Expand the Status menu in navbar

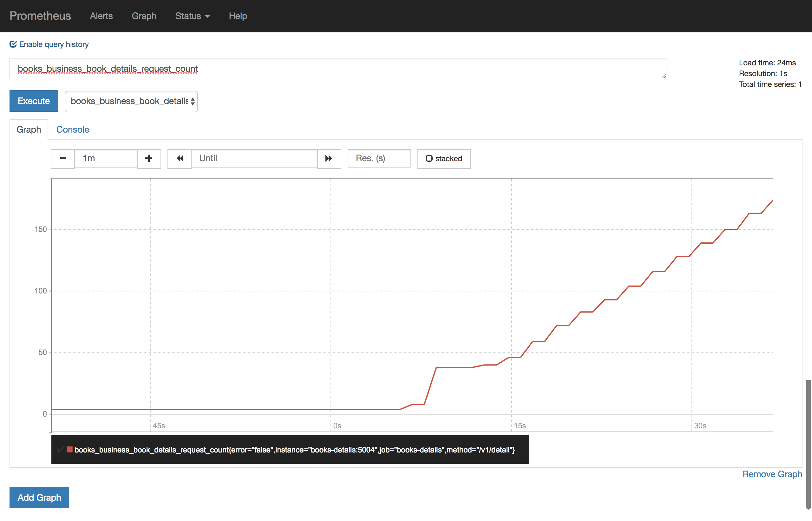click(192, 16)
